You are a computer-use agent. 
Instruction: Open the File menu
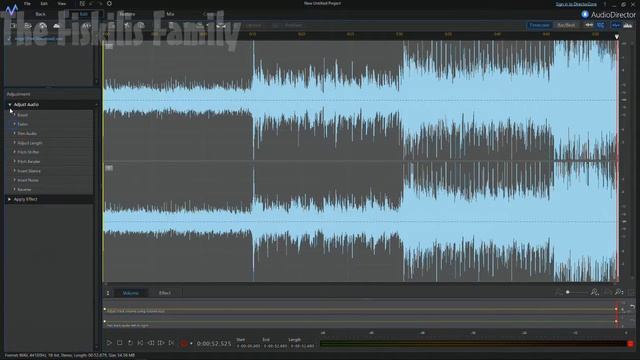tap(27, 4)
